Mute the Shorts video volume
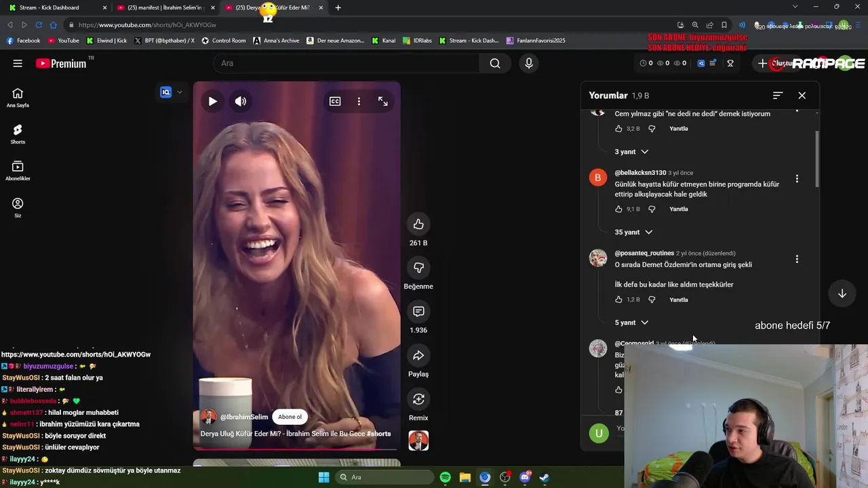This screenshot has height=488, width=868. [x=241, y=101]
